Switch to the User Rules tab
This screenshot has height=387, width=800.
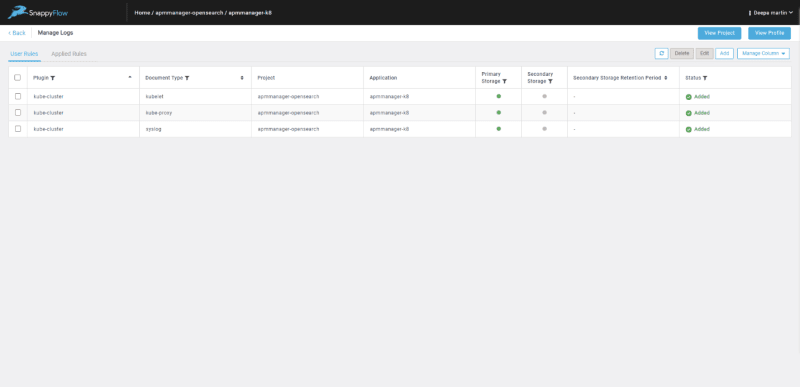(24, 54)
